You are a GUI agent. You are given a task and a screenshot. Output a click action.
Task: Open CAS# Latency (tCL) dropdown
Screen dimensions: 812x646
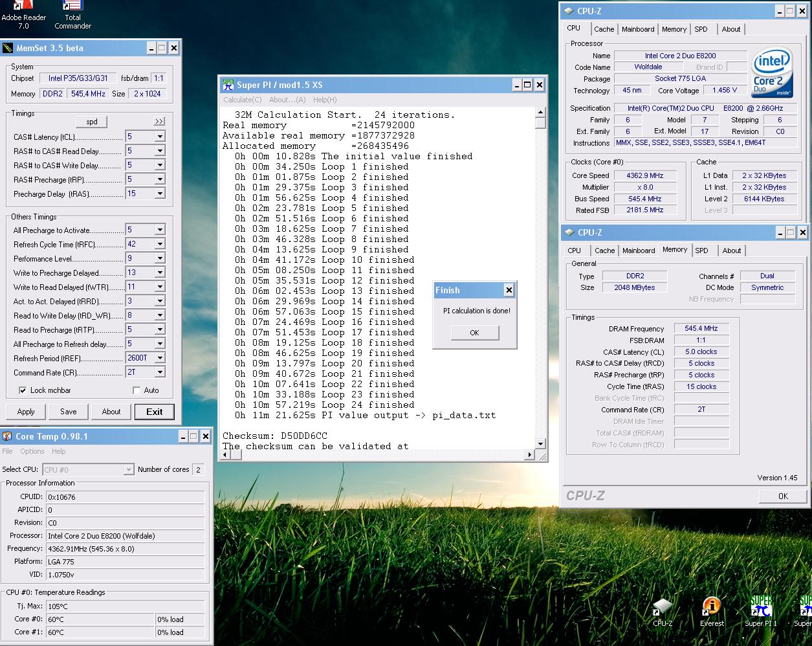[x=160, y=137]
